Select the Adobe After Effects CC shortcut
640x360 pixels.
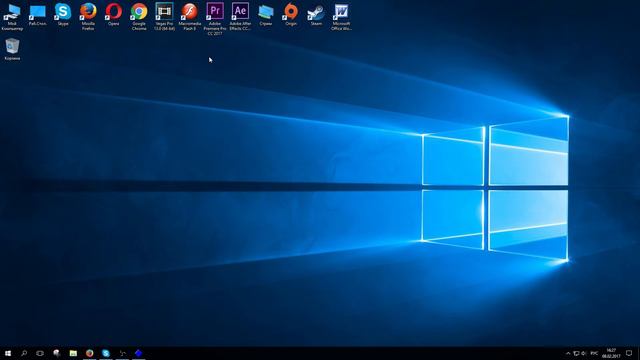(x=240, y=17)
